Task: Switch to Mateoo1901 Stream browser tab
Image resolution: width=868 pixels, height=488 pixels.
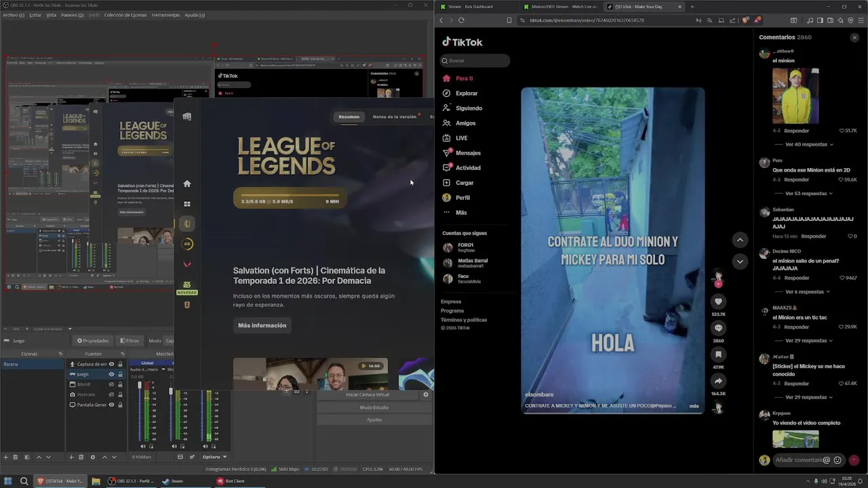Action: pos(560,7)
